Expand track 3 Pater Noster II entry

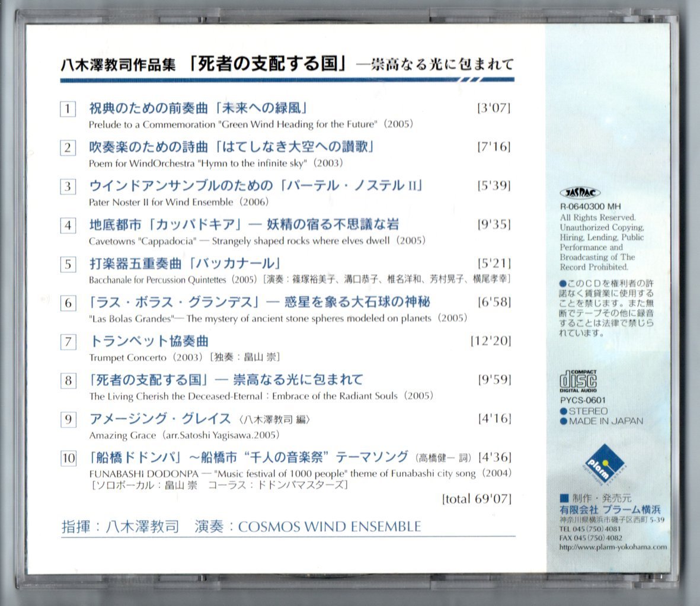[x=178, y=185]
